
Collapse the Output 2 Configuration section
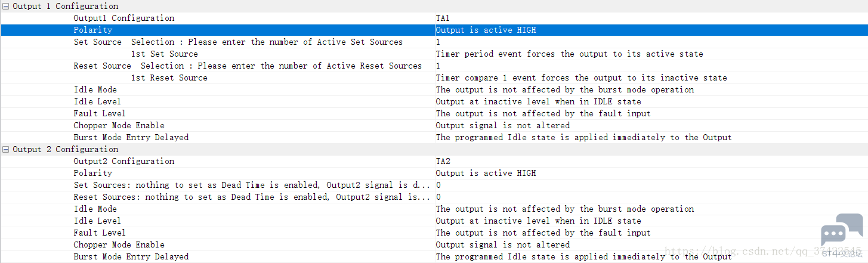point(6,149)
